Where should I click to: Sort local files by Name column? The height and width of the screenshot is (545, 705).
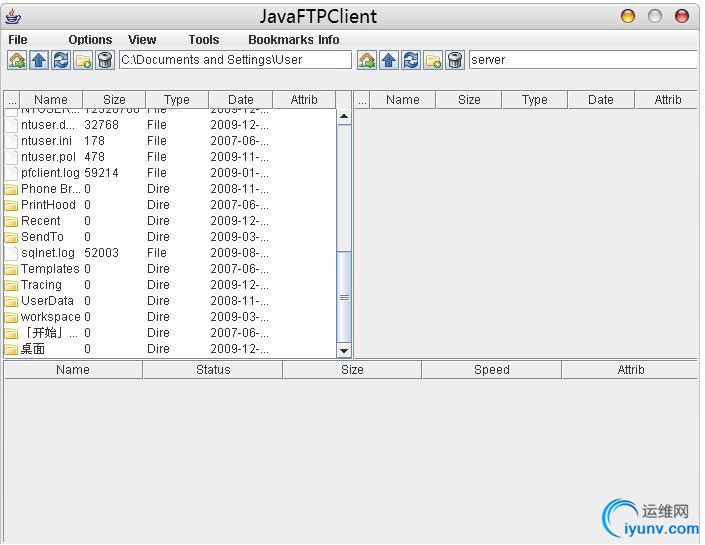[x=51, y=100]
